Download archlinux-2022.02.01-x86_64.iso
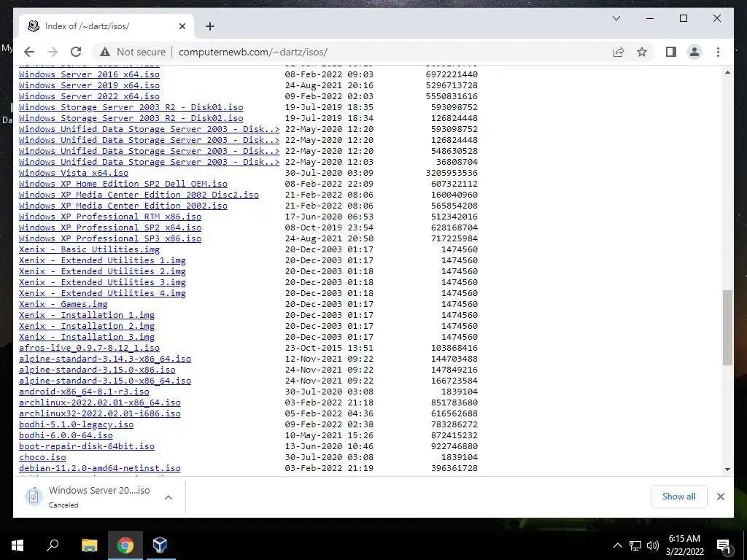The height and width of the screenshot is (560, 747). (x=99, y=402)
